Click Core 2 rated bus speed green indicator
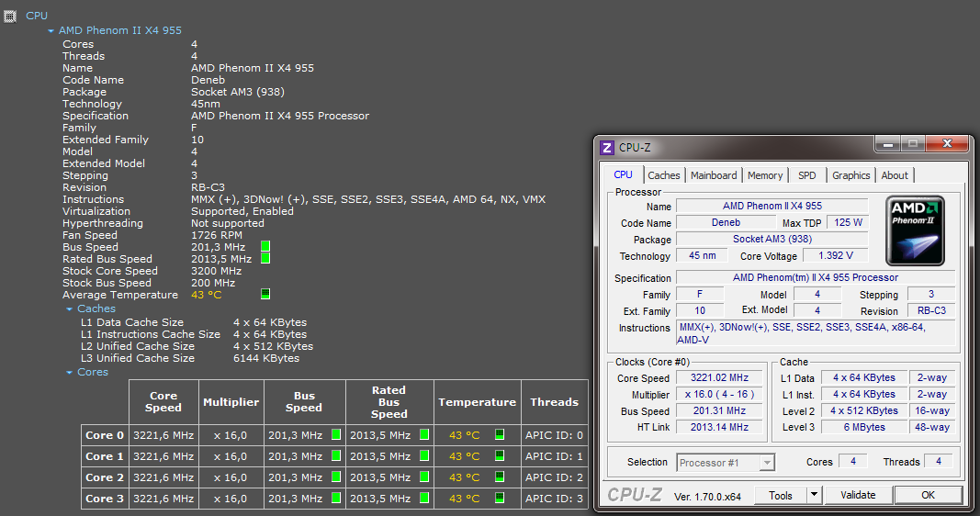This screenshot has width=980, height=516. pos(424,477)
